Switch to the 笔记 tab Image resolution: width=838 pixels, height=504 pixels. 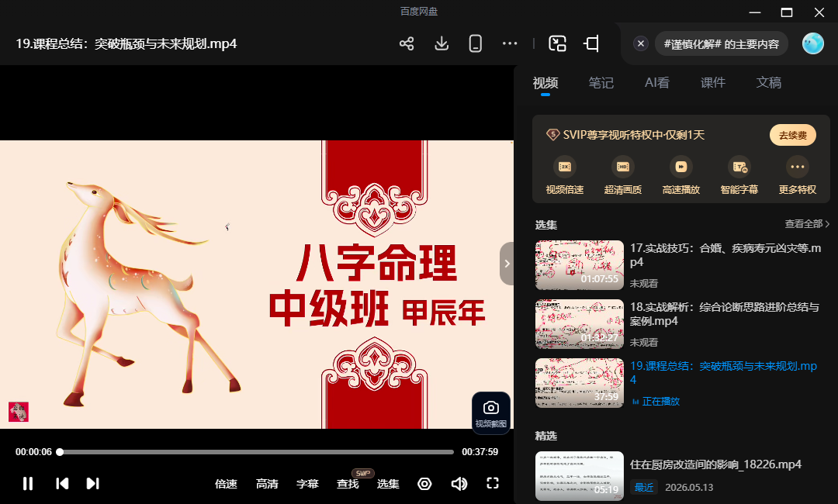tap(601, 83)
